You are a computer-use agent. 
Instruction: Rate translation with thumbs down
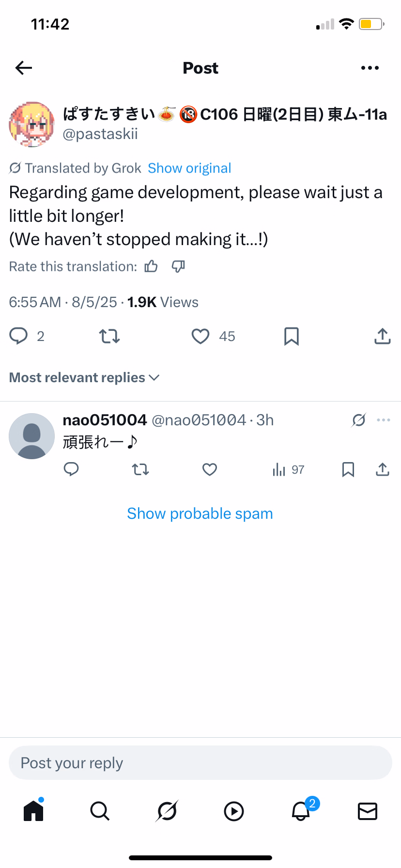tap(178, 266)
